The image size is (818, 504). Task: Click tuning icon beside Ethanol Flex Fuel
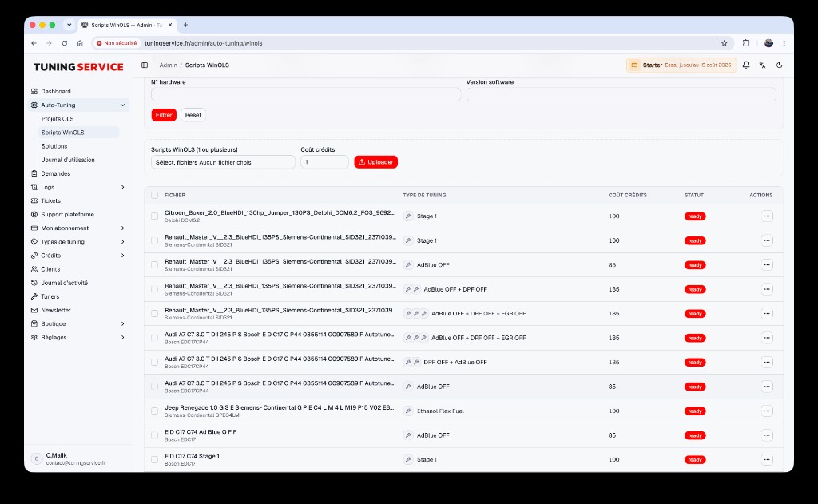[x=408, y=411]
